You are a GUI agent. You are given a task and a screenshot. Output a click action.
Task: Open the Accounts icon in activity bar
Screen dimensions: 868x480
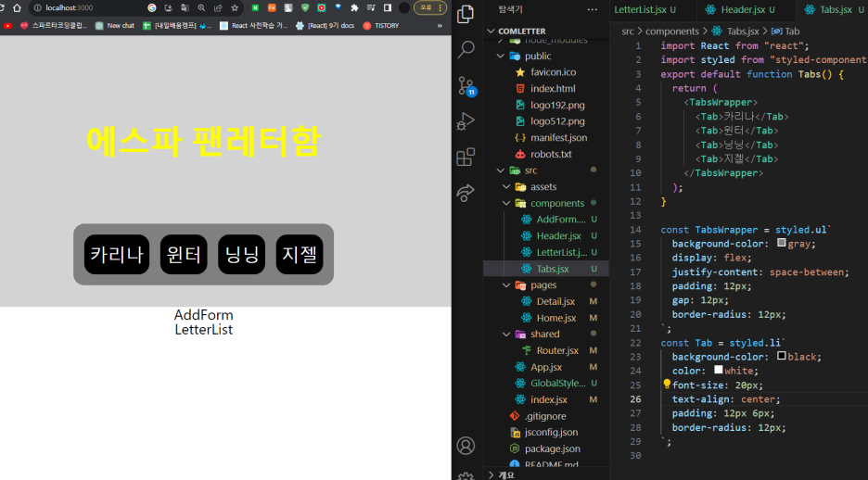[x=466, y=445]
